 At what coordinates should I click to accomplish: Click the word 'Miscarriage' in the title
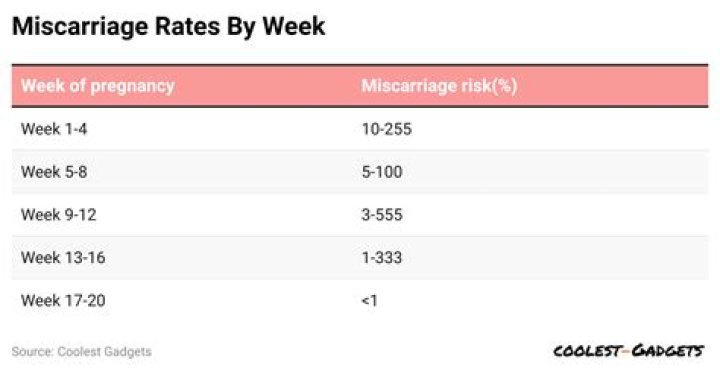point(80,27)
